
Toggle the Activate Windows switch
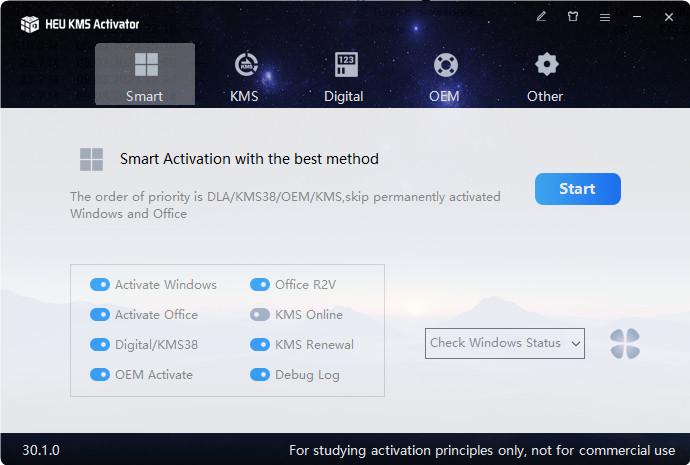point(100,285)
